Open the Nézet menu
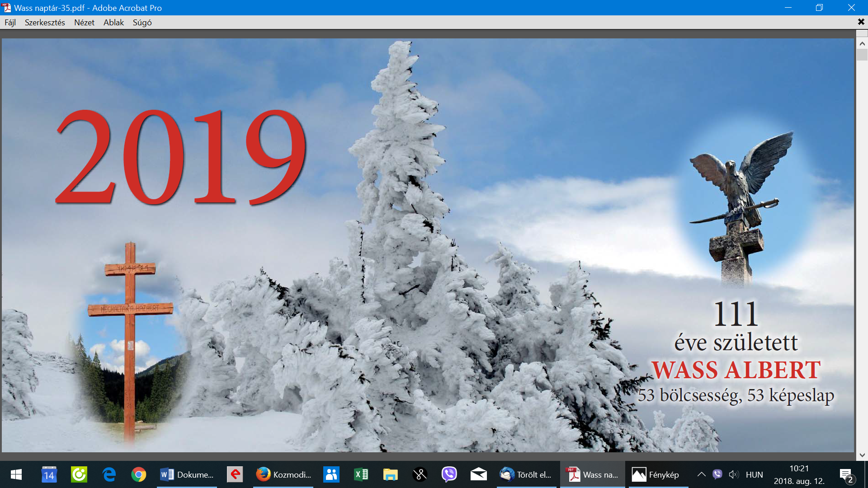This screenshot has width=868, height=488. click(84, 23)
